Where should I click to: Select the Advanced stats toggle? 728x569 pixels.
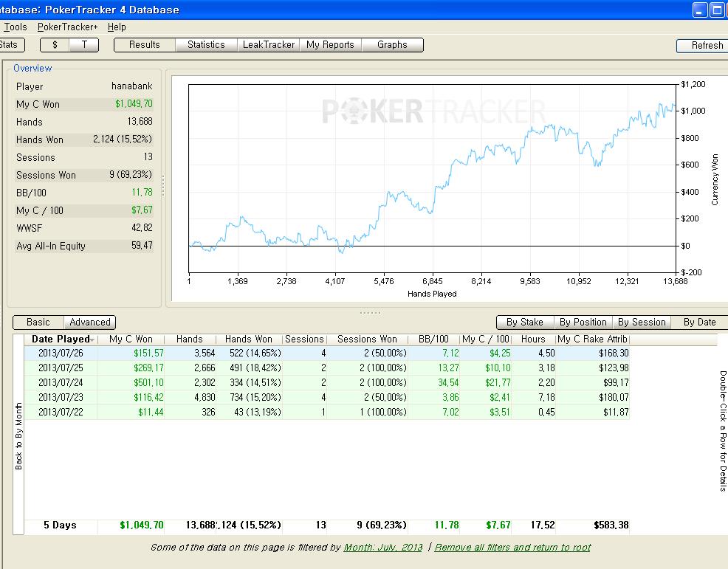pos(89,322)
